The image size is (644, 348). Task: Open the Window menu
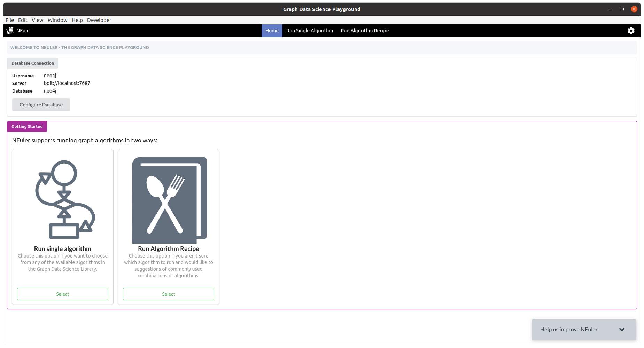pyautogui.click(x=57, y=20)
